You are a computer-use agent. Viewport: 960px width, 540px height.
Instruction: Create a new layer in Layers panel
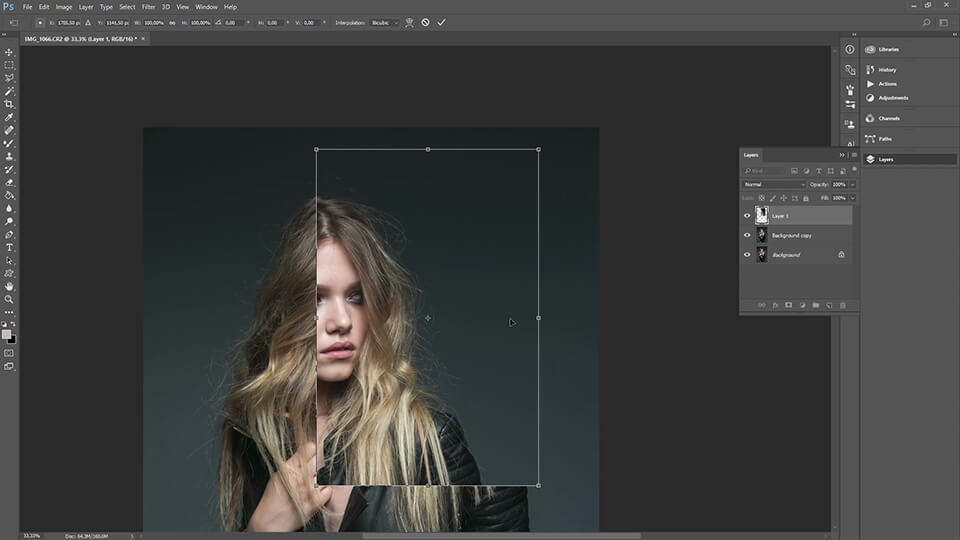coord(829,305)
